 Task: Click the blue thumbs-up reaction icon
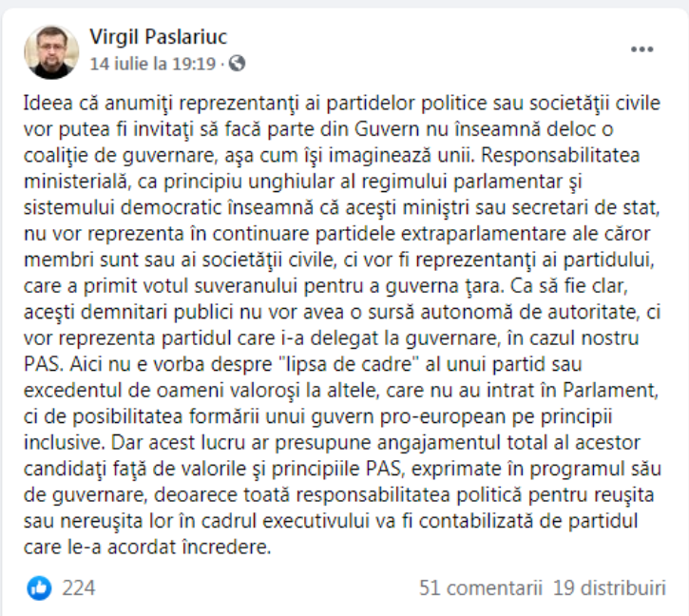point(39,587)
